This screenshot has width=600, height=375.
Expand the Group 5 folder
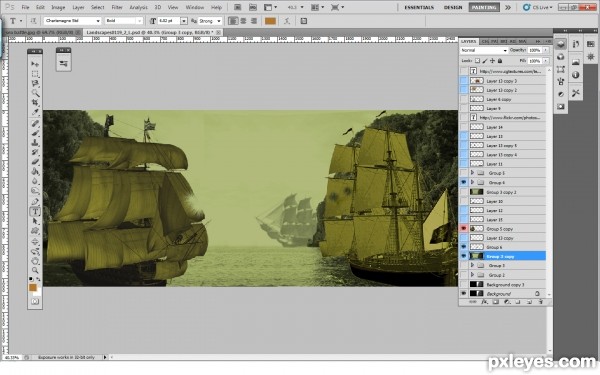[472, 173]
